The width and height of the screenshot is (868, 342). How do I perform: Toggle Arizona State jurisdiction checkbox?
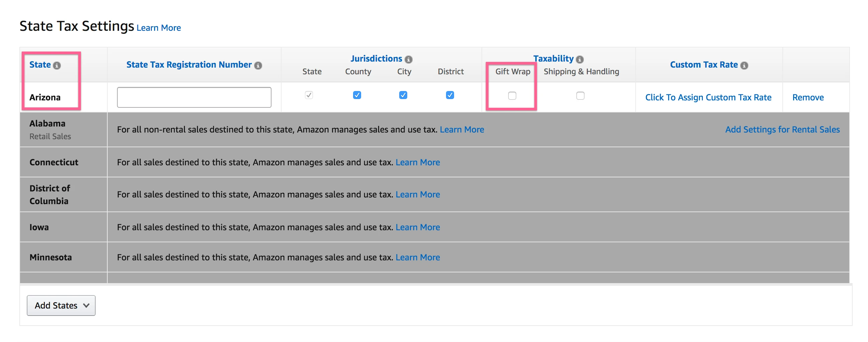[x=309, y=95]
